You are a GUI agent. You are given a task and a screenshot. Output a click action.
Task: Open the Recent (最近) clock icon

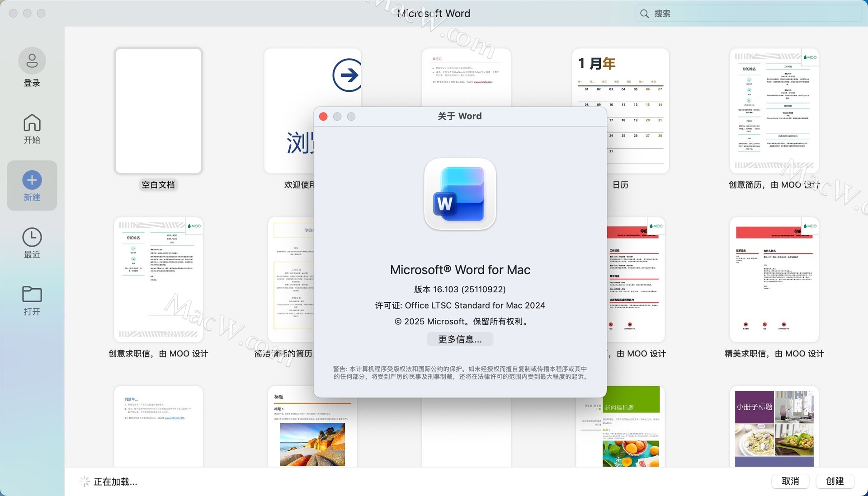[32, 237]
